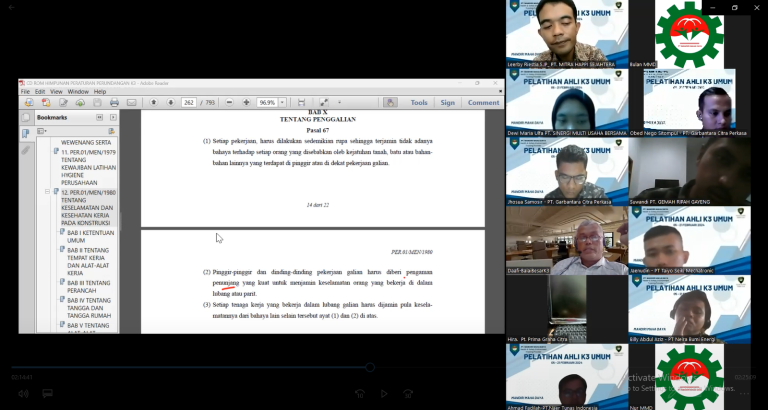Viewport: 768px width, 410px height.
Task: Zoom in with the plus button
Action: [246, 102]
